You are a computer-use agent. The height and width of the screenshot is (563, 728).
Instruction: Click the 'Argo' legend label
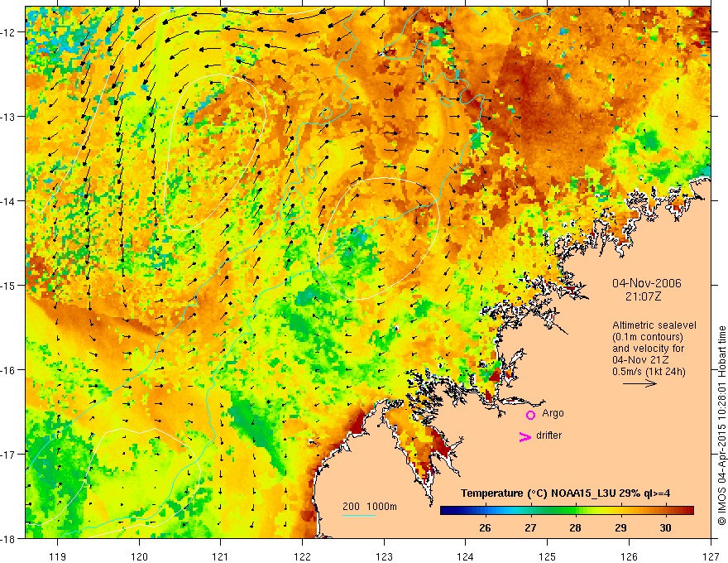pyautogui.click(x=553, y=413)
